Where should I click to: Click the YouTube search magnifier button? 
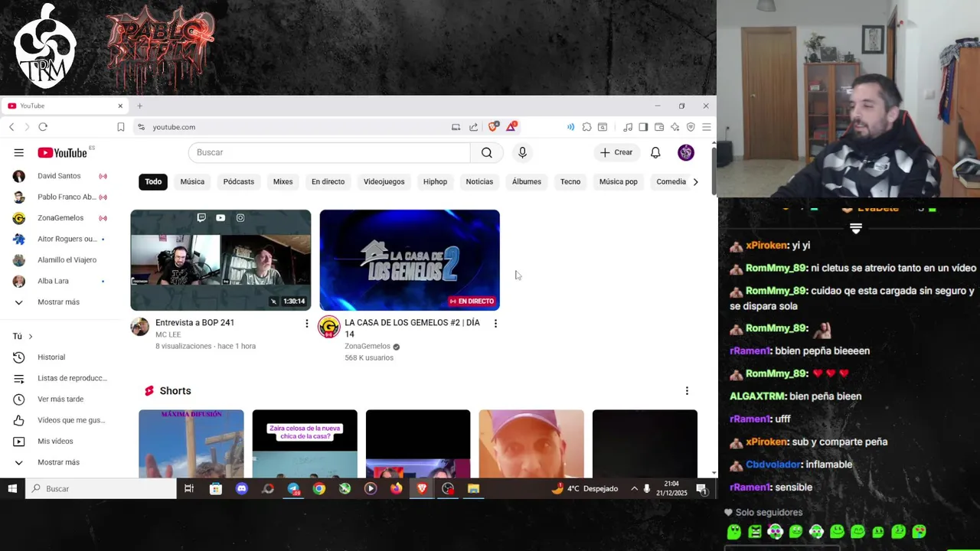[487, 152]
